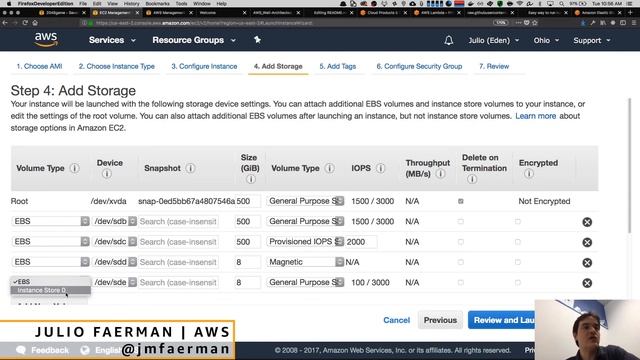The height and width of the screenshot is (360, 640).
Task: Go to 5. Add Tags step
Action: 338,66
